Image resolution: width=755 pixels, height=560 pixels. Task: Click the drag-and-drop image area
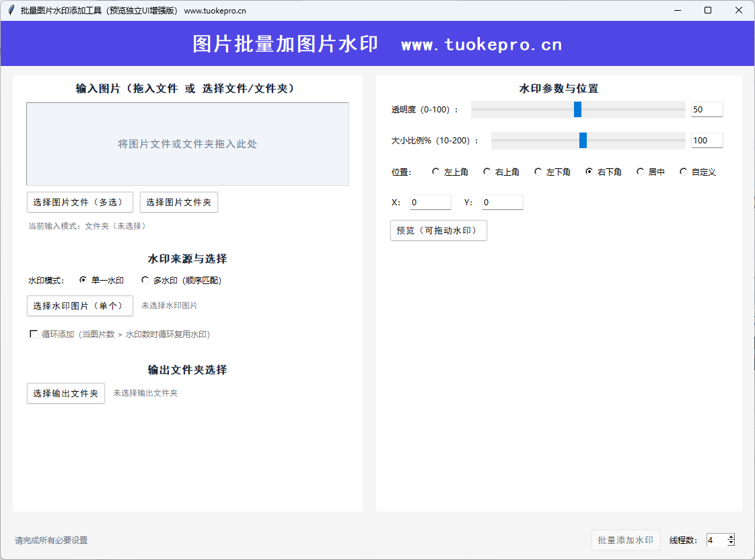pyautogui.click(x=188, y=144)
